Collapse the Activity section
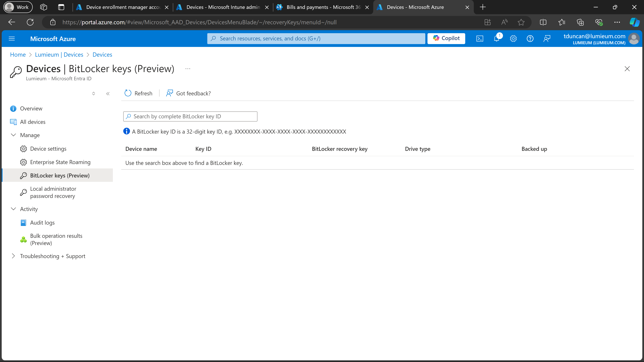This screenshot has height=362, width=644. [13, 209]
